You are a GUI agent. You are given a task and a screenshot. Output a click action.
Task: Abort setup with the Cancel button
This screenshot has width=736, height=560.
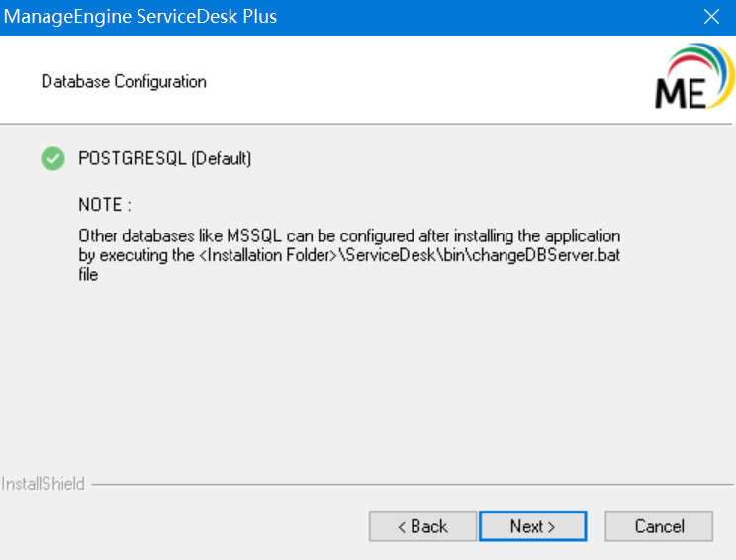click(659, 526)
